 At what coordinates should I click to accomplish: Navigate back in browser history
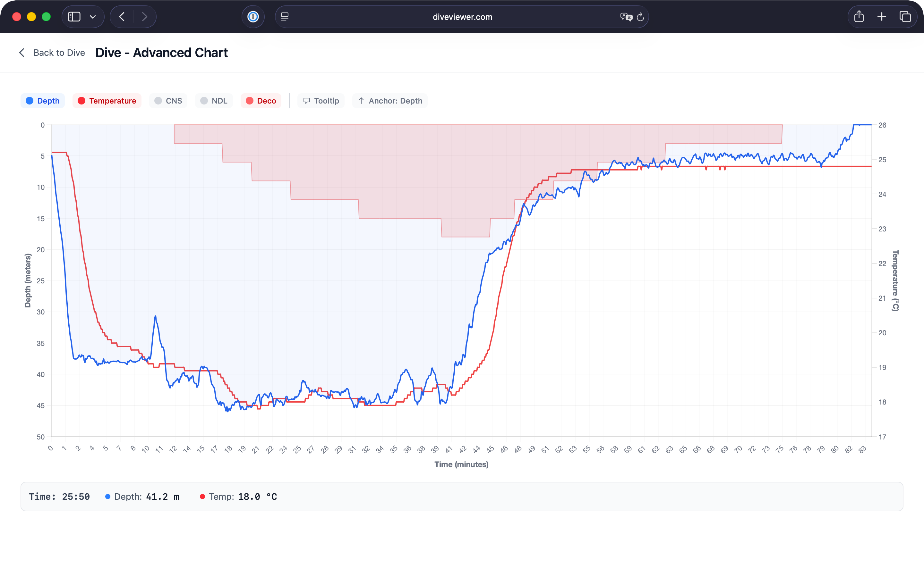click(122, 17)
